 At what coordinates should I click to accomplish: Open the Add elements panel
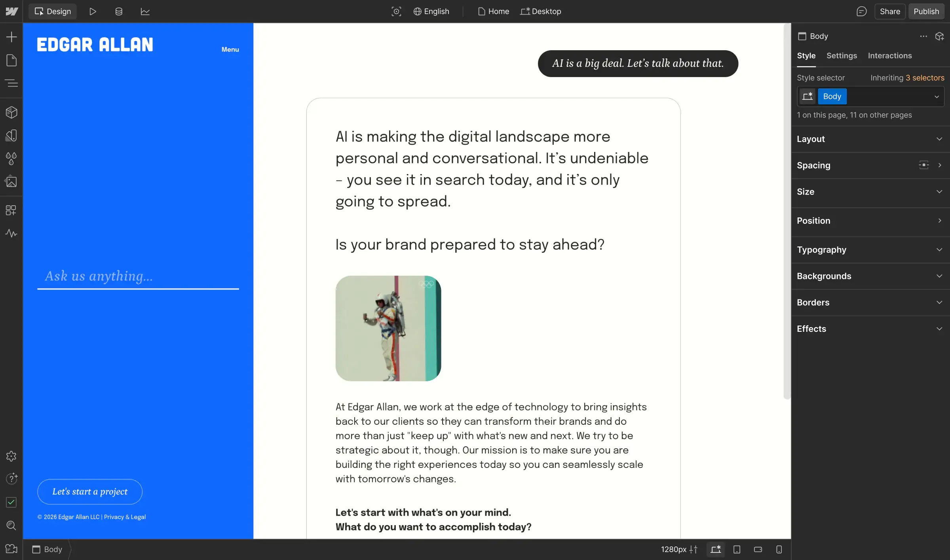pos(11,37)
